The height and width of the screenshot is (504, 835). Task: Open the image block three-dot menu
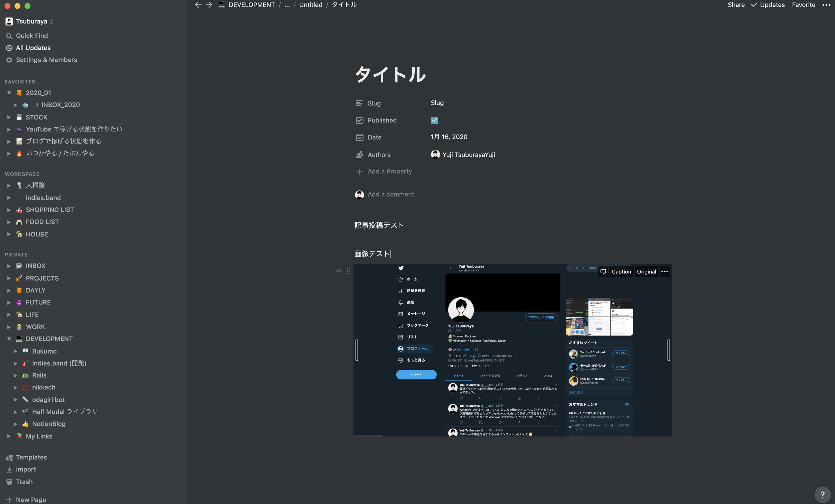(x=664, y=271)
